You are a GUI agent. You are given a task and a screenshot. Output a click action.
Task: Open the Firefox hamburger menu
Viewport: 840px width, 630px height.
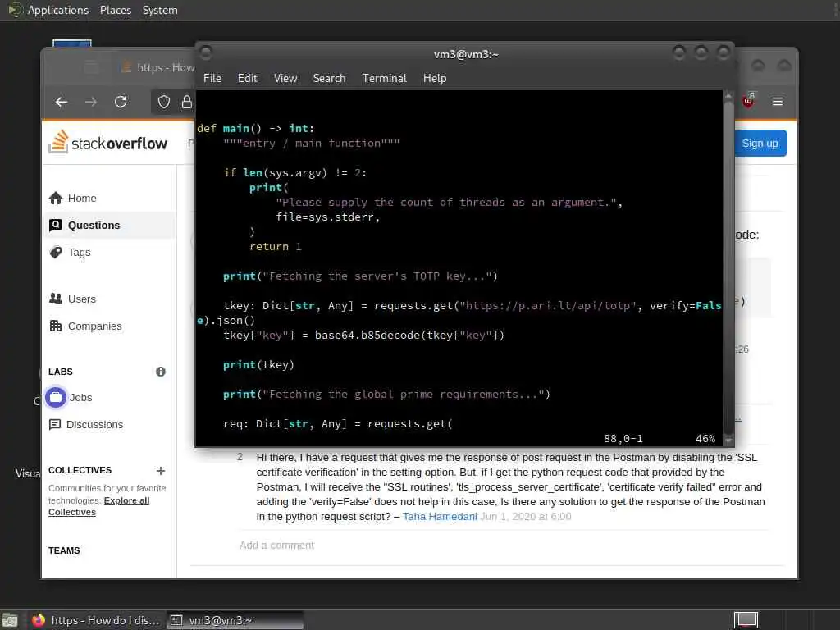(778, 101)
